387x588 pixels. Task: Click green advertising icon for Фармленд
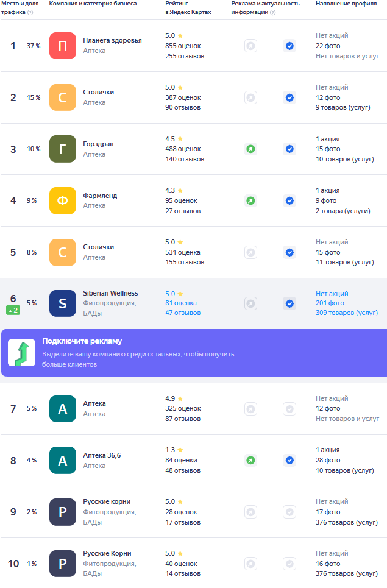coord(250,200)
